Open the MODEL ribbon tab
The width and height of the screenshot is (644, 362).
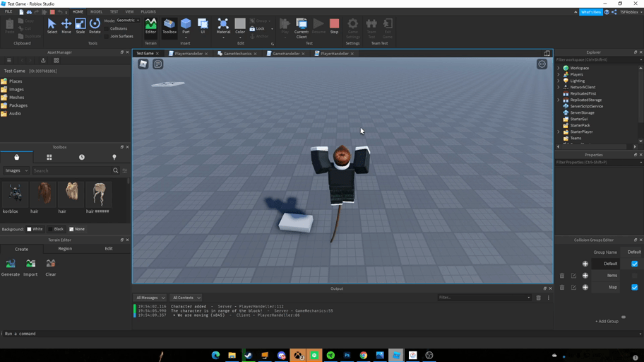pyautogui.click(x=96, y=12)
